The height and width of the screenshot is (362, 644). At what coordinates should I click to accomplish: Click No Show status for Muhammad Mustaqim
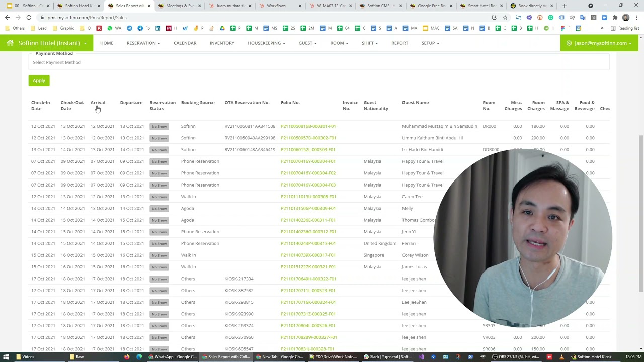(159, 126)
